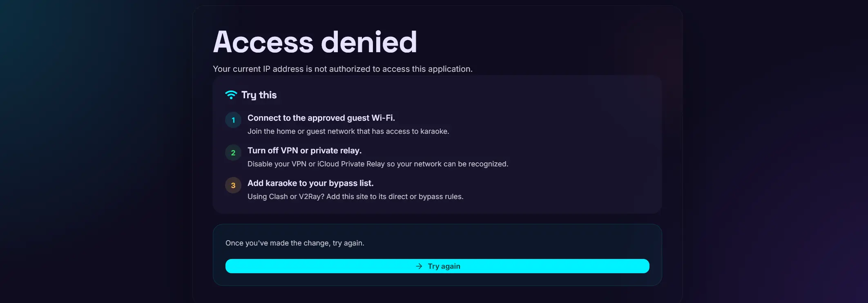Viewport: 868px width, 303px height.
Task: Click the Try again button
Action: coord(437,266)
